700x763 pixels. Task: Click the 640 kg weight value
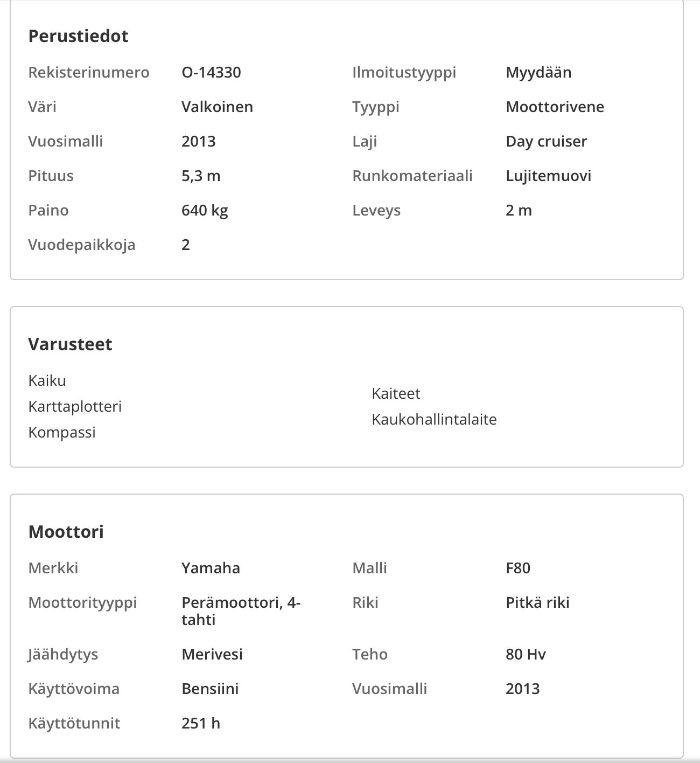pos(205,210)
